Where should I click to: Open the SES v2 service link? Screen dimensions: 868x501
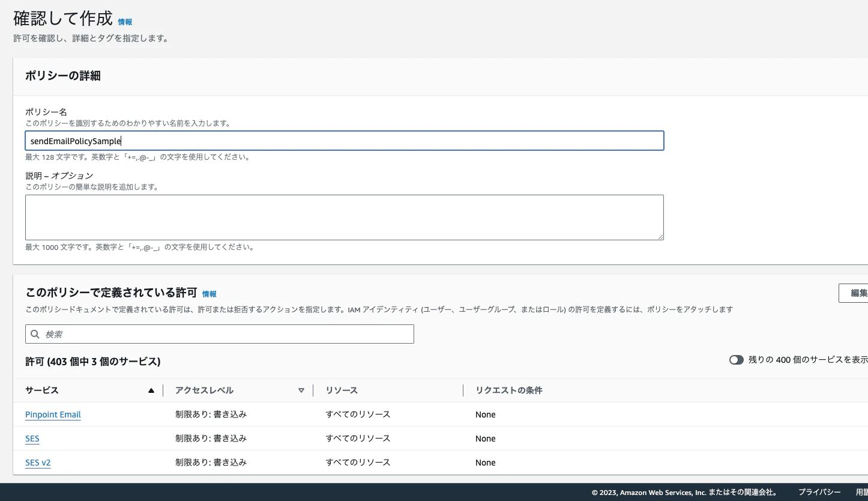(x=38, y=463)
